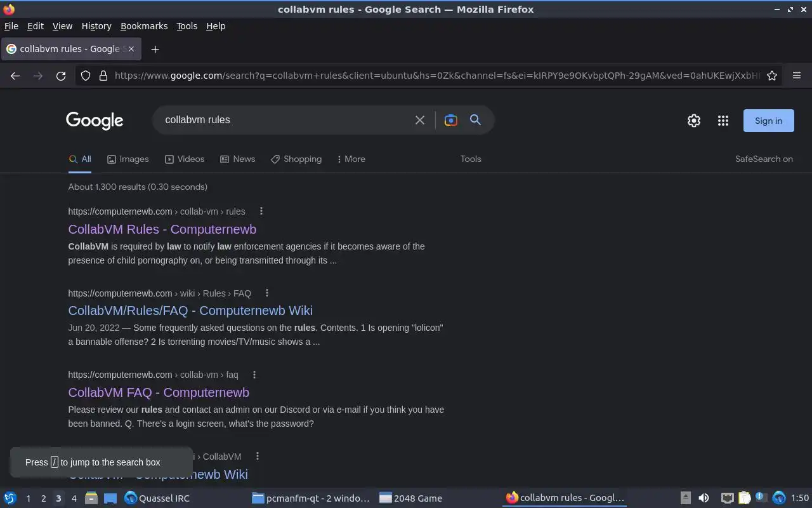This screenshot has width=812, height=508.
Task: Open the tracking protection shield icon
Action: pyautogui.click(x=86, y=76)
